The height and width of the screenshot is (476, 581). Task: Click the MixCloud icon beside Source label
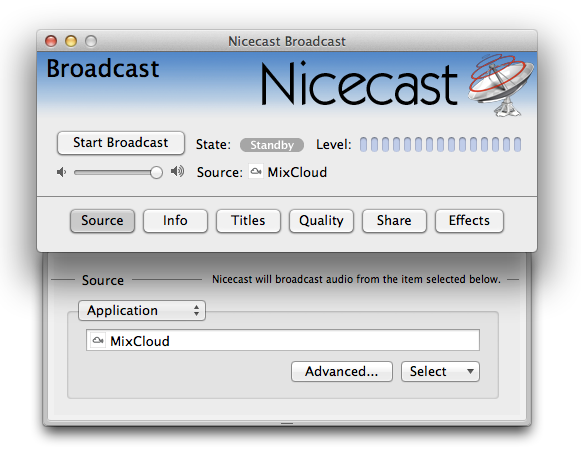pos(256,172)
